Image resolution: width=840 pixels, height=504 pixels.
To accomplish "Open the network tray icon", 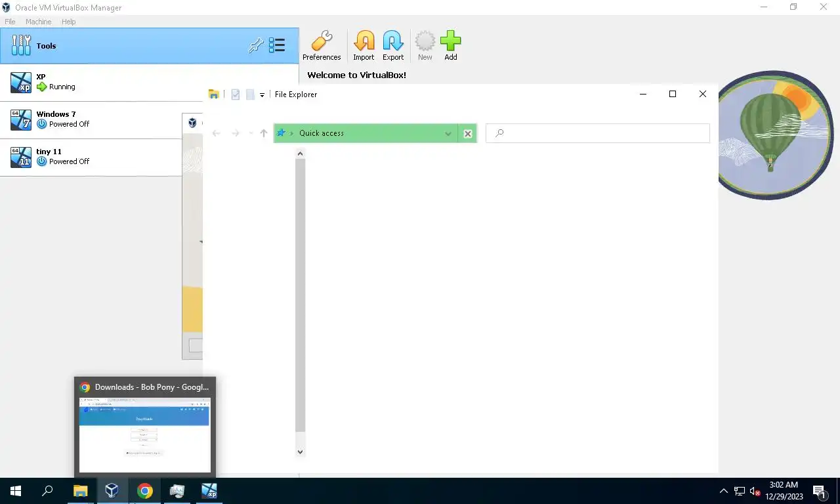I will (740, 491).
